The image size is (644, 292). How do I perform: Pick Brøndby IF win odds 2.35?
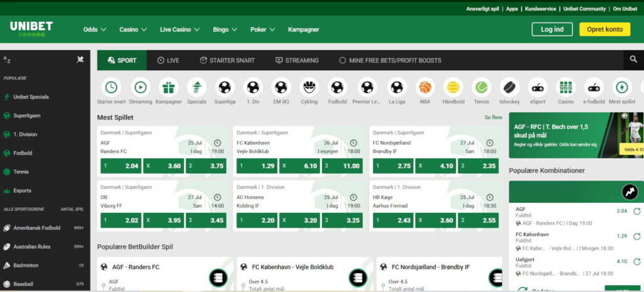[x=478, y=166]
